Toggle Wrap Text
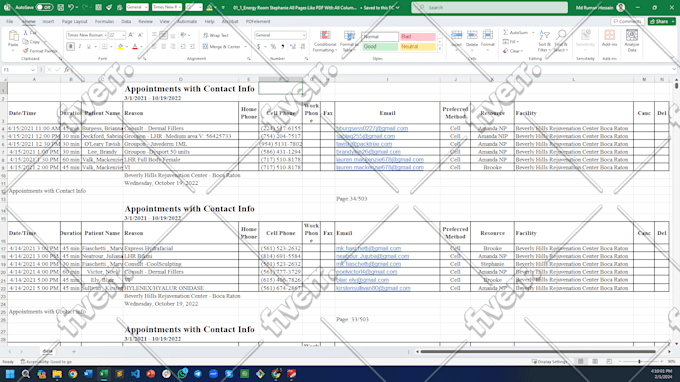Screen dimensions: 680x382 (x=216, y=35)
